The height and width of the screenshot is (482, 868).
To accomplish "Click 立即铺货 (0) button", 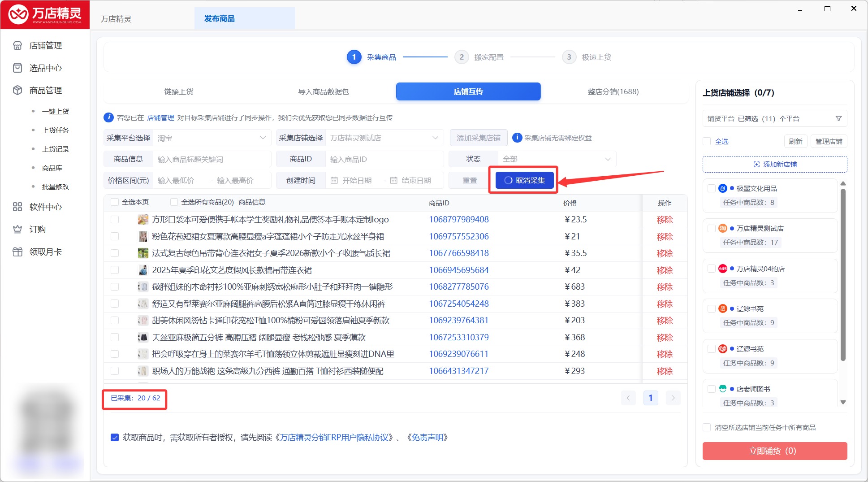I will coord(775,451).
